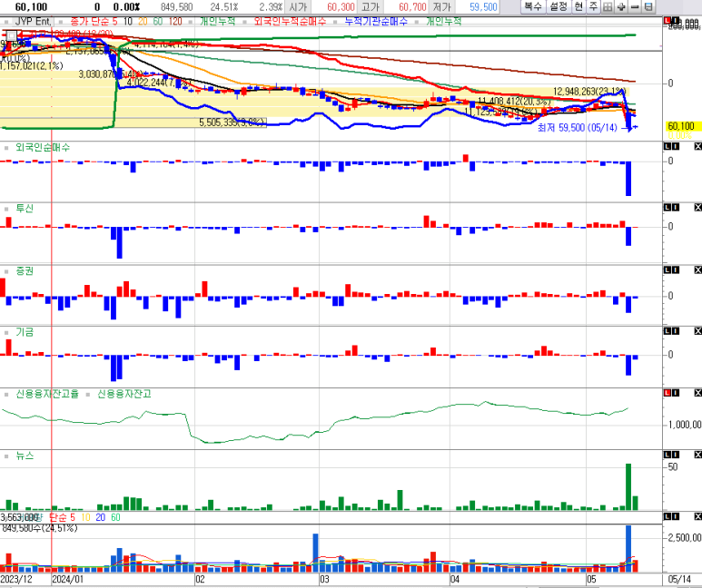Click the 저가 label in header

tap(441, 7)
